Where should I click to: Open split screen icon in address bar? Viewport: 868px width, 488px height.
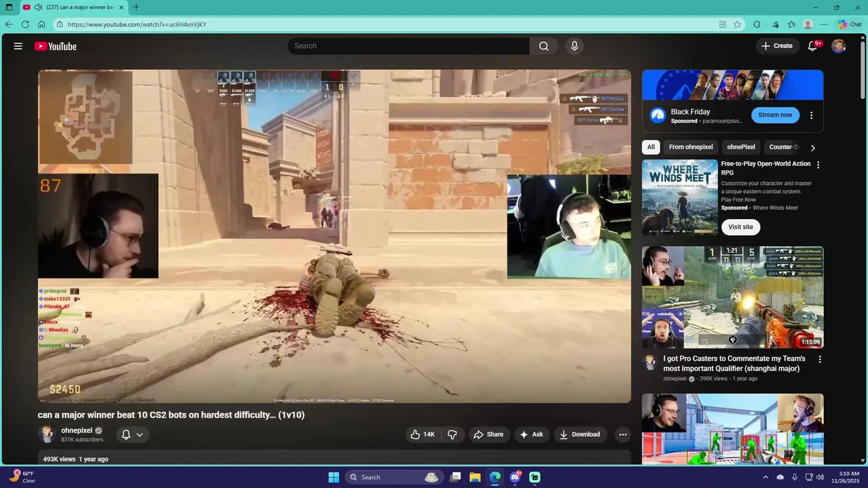pos(723,24)
